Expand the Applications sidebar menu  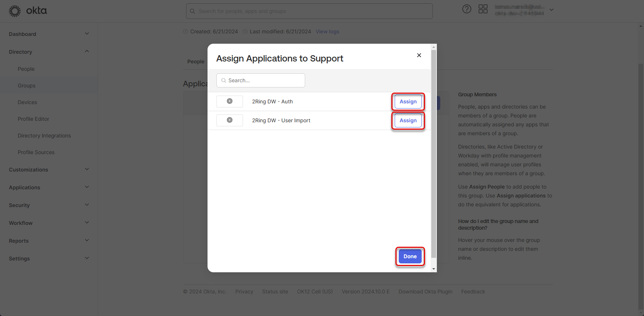(87, 187)
